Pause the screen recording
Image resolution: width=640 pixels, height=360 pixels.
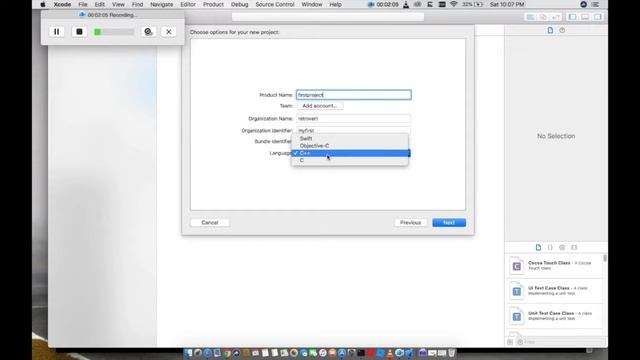(57, 32)
